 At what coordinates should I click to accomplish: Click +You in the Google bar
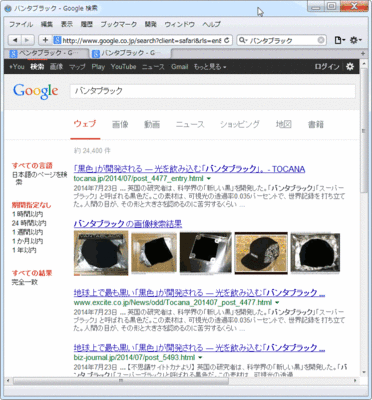point(17,67)
